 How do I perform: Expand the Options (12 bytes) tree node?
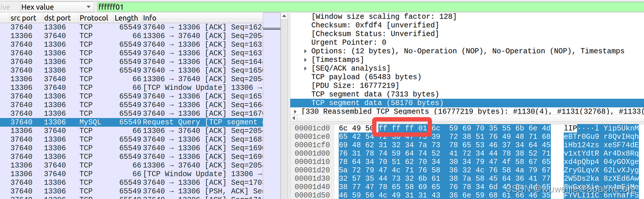coord(305,51)
